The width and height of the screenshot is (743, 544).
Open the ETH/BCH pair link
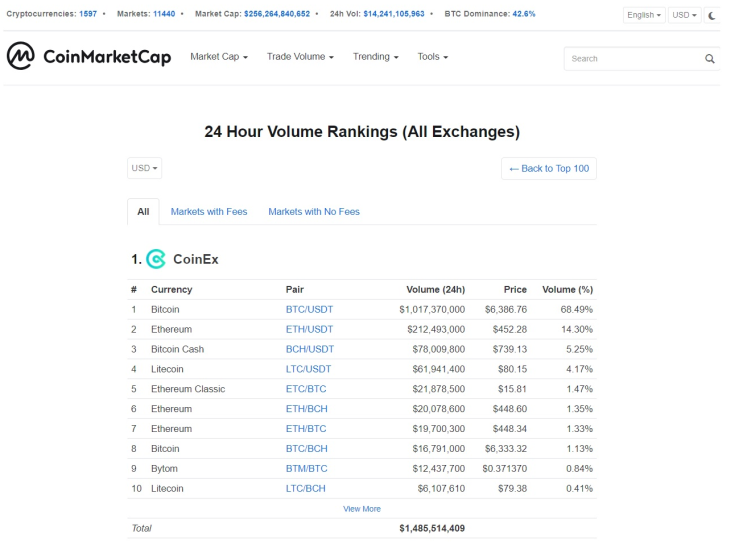pyautogui.click(x=307, y=409)
